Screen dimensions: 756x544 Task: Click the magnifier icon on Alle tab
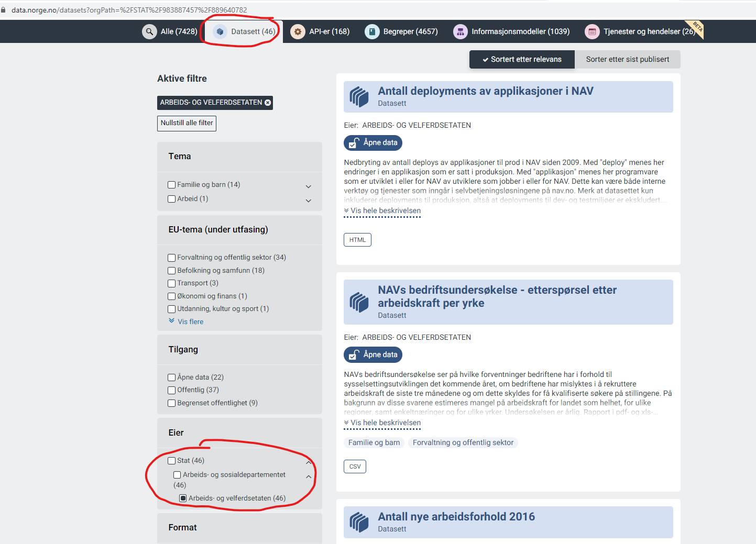tap(149, 31)
